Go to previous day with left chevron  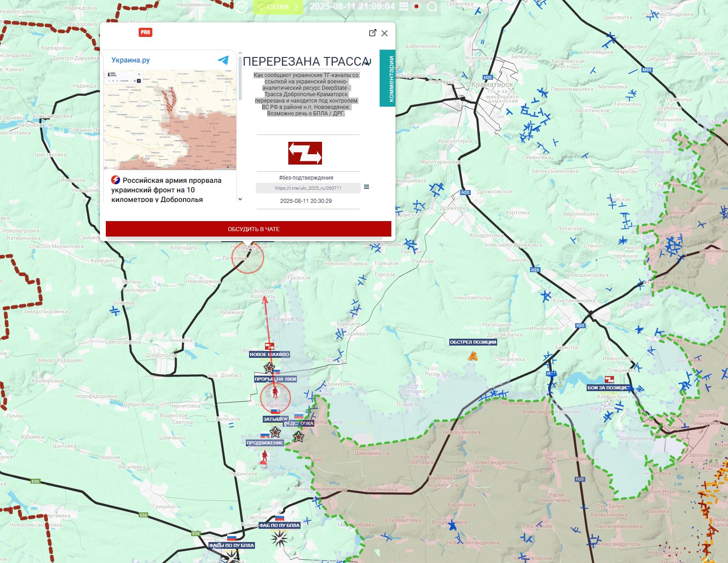click(x=260, y=7)
